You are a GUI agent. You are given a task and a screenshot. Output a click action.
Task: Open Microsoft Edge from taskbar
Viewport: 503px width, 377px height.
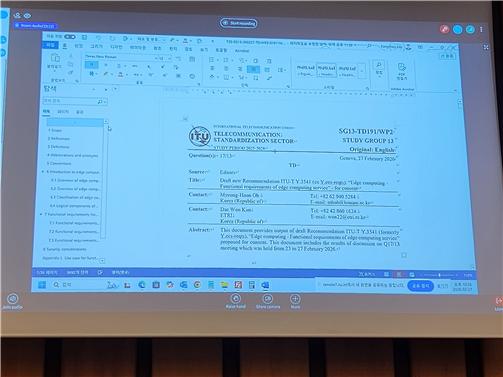pyautogui.click(x=142, y=285)
